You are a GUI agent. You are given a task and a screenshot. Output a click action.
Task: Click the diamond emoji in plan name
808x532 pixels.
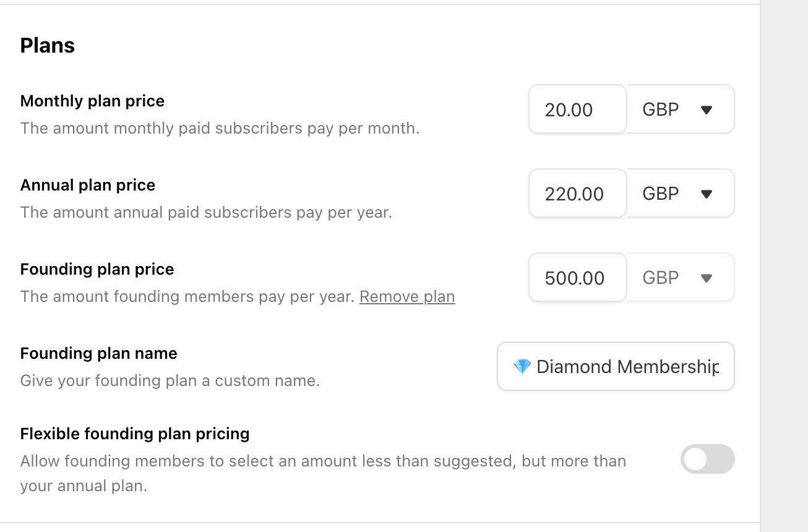click(x=522, y=367)
